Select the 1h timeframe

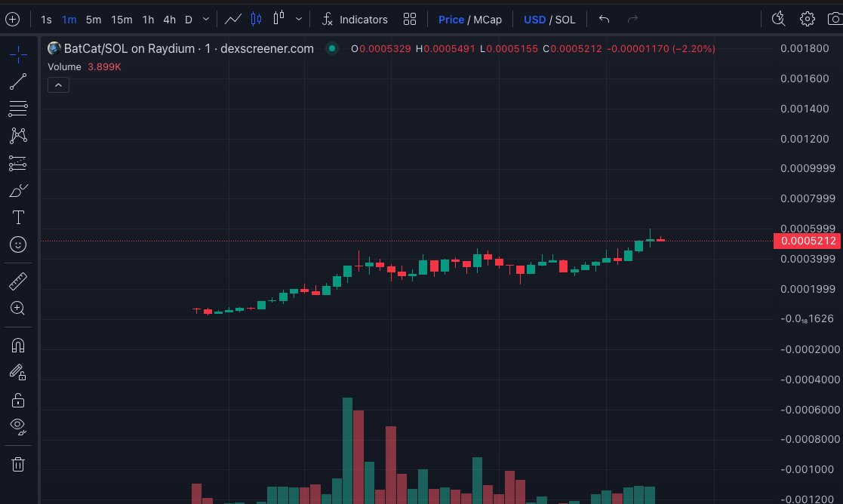148,20
